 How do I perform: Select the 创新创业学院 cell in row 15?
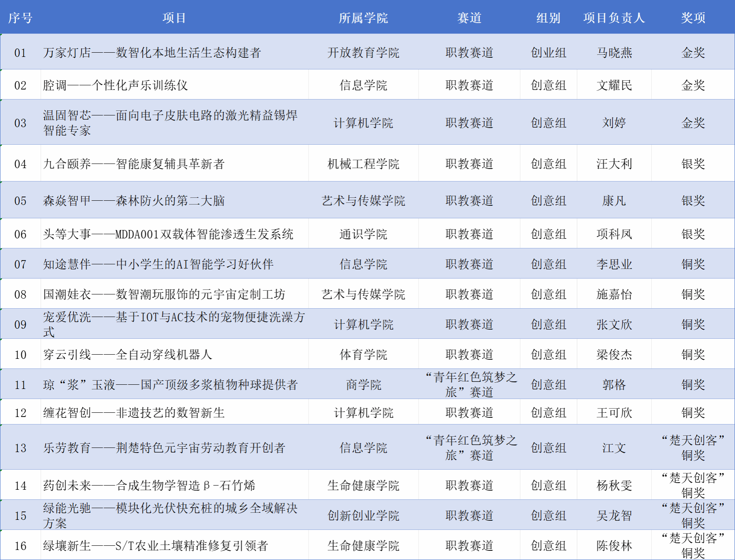click(x=363, y=516)
